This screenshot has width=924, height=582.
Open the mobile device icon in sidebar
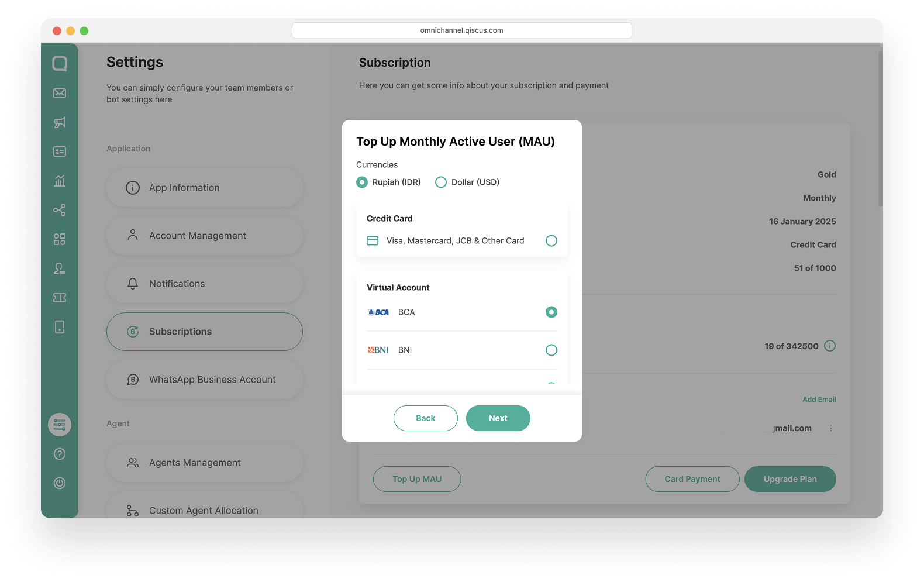pyautogui.click(x=60, y=327)
